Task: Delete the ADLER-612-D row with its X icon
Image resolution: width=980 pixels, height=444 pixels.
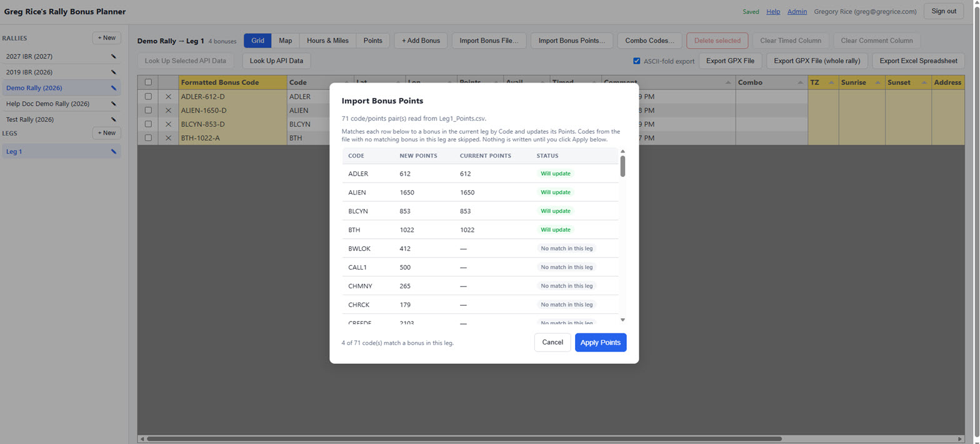Action: click(x=168, y=97)
